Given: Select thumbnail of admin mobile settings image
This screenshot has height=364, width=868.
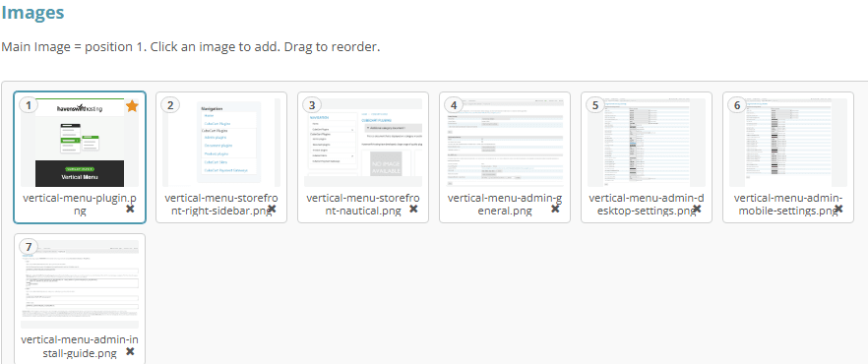Looking at the screenshot, I should [788, 143].
